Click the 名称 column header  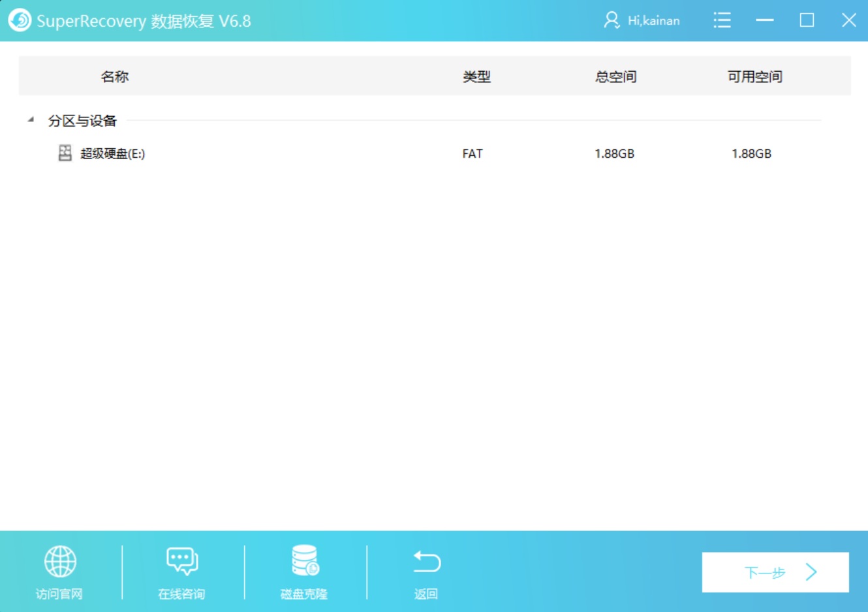point(115,76)
